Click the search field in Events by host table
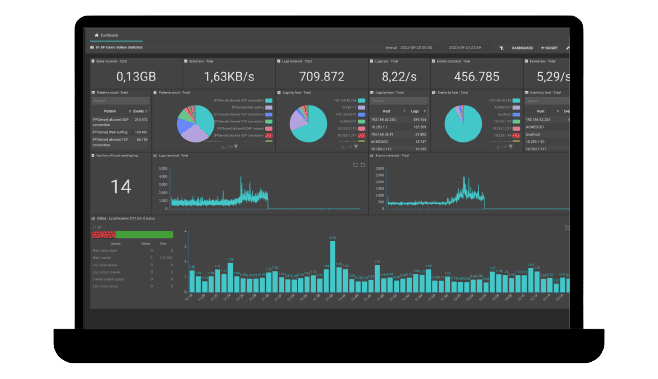 [548, 101]
